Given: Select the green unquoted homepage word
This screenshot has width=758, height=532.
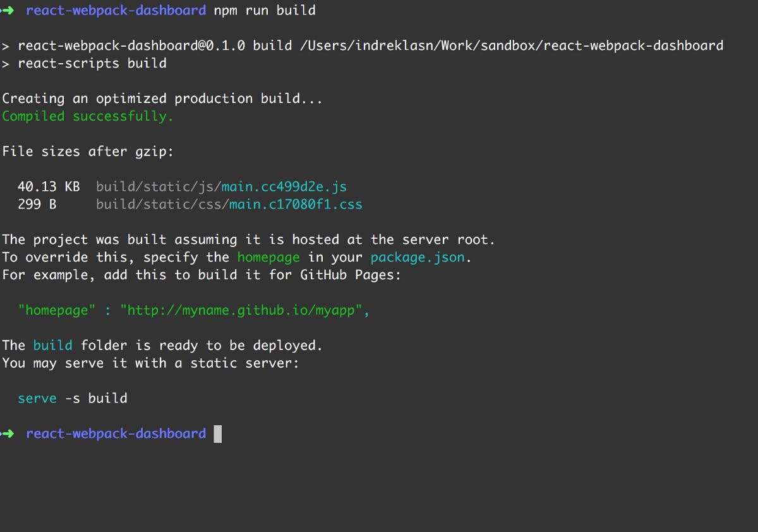Looking at the screenshot, I should [268, 258].
